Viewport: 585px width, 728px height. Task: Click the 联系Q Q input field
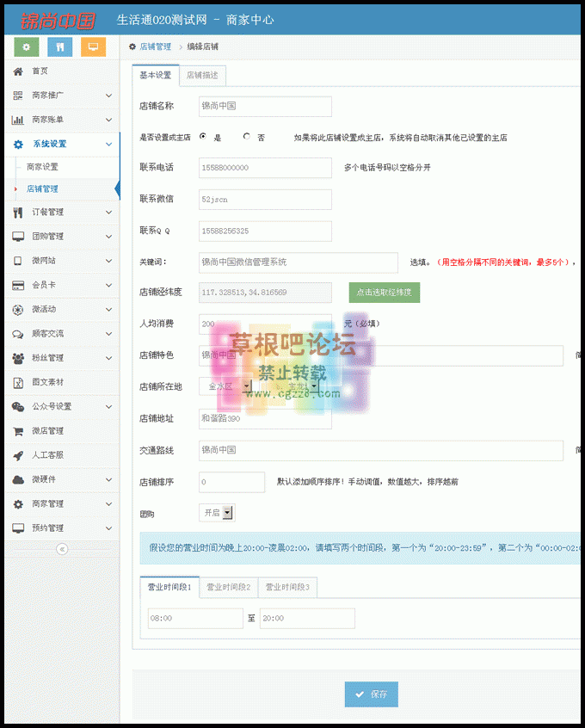[265, 231]
